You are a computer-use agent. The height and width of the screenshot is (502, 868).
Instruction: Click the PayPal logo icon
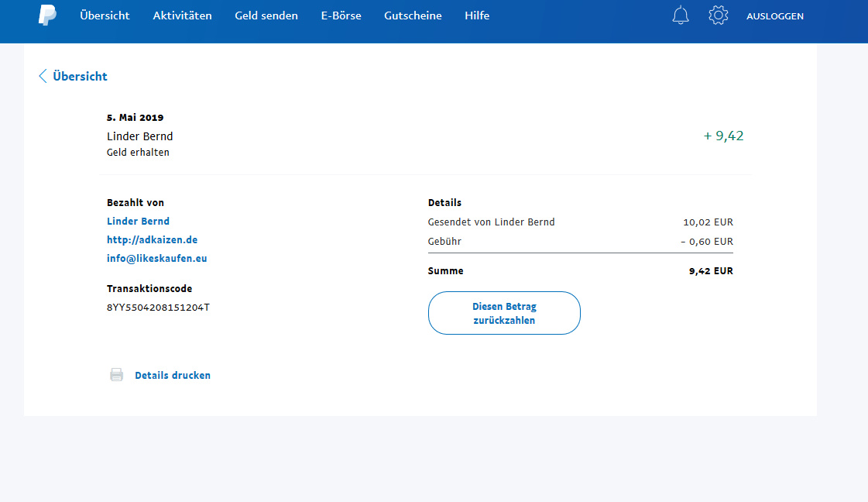(x=47, y=15)
